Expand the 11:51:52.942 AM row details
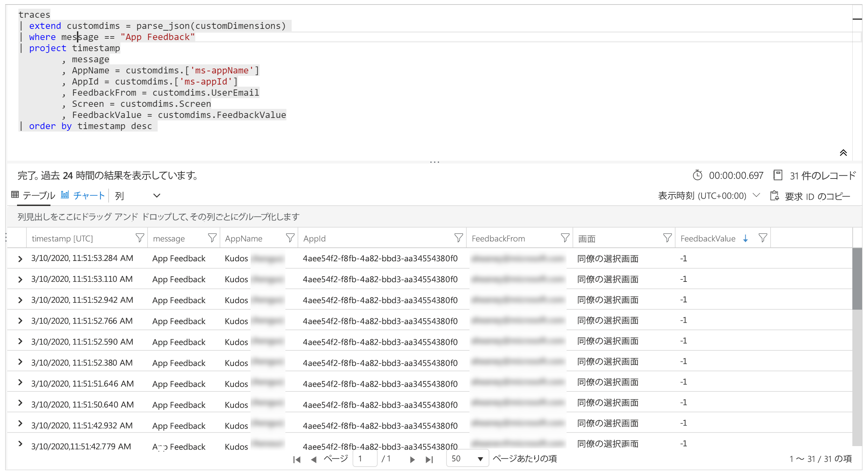 pyautogui.click(x=20, y=300)
